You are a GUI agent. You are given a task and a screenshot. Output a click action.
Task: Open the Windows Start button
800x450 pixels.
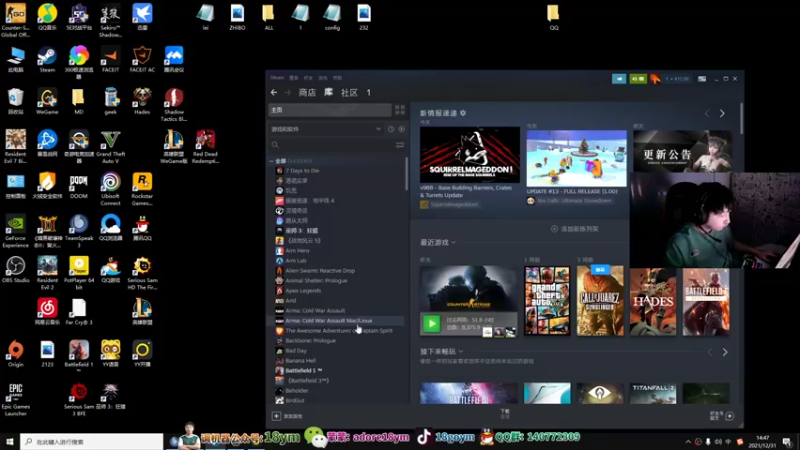[9, 441]
